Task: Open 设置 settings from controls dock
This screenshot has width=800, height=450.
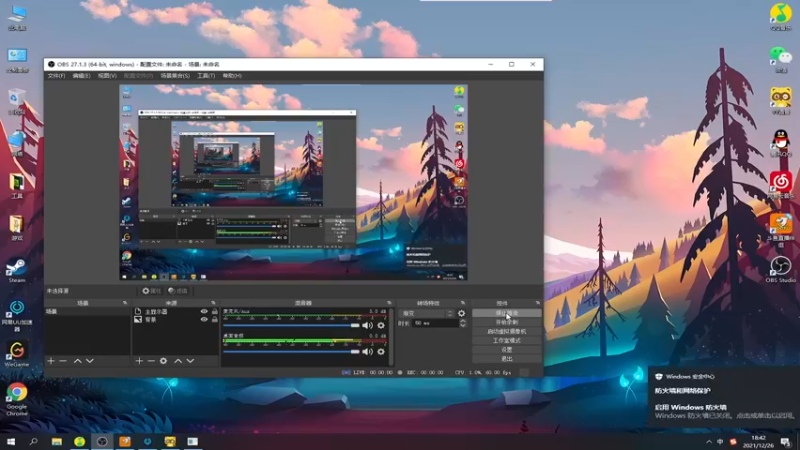Action: tap(507, 349)
